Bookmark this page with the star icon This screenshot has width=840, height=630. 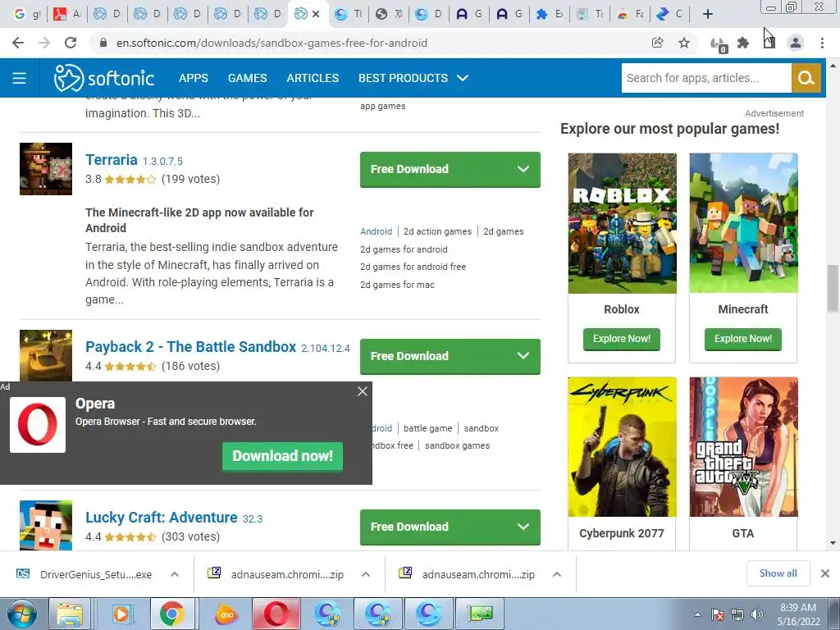click(684, 43)
